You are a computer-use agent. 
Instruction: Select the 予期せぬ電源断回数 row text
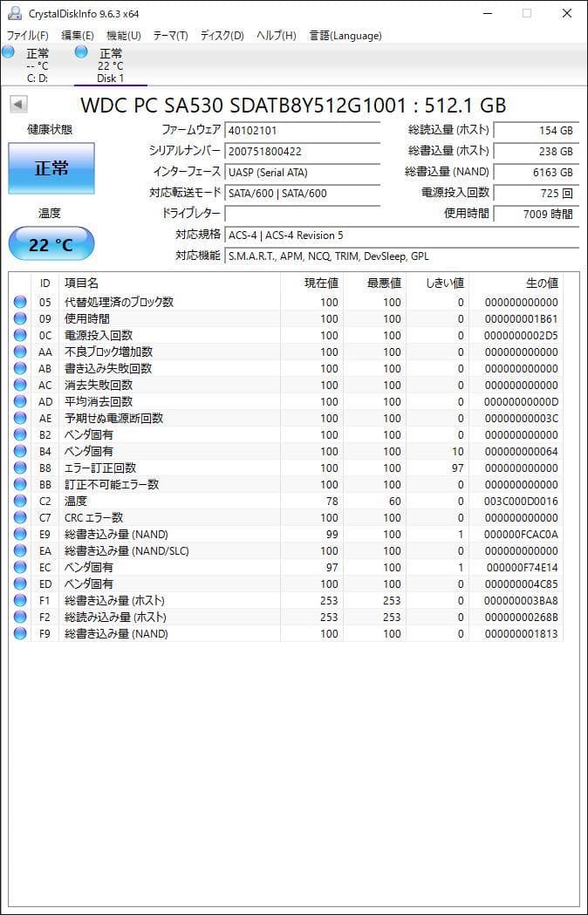pos(114,419)
